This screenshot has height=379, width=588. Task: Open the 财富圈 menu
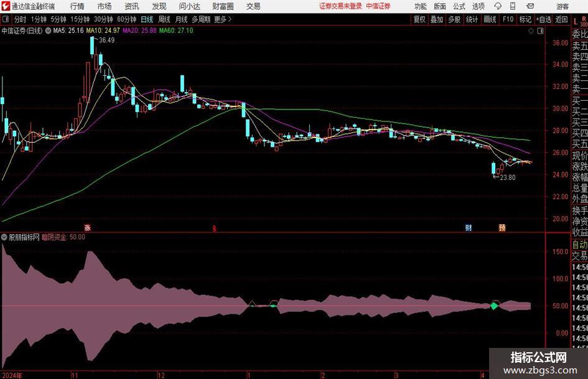(x=223, y=6)
